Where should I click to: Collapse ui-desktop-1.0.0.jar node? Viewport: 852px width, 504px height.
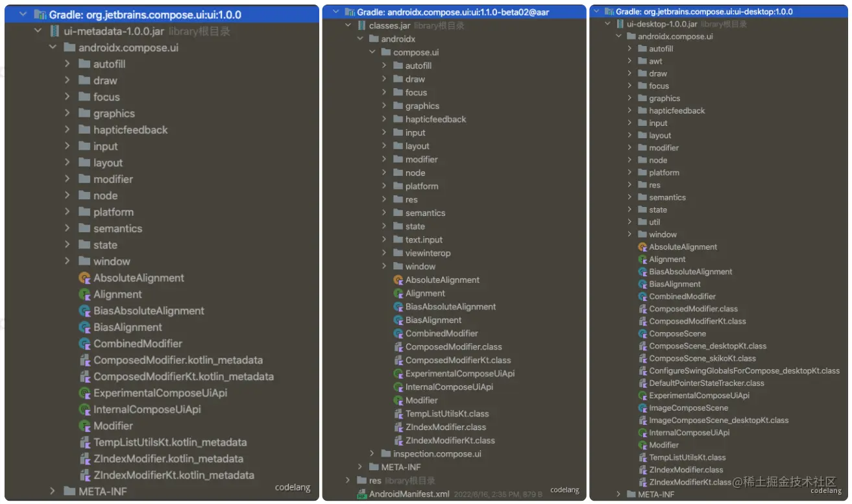pos(607,24)
